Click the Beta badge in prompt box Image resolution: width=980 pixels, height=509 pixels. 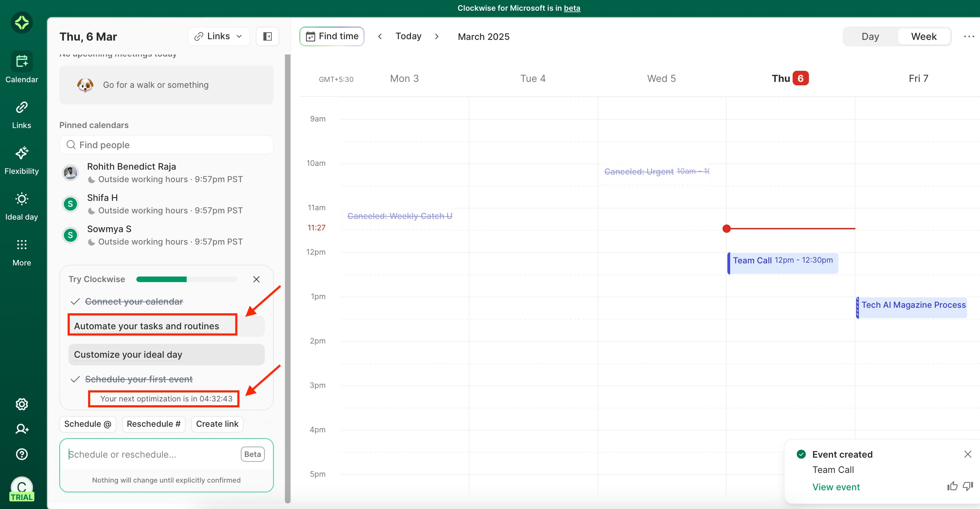tap(253, 454)
